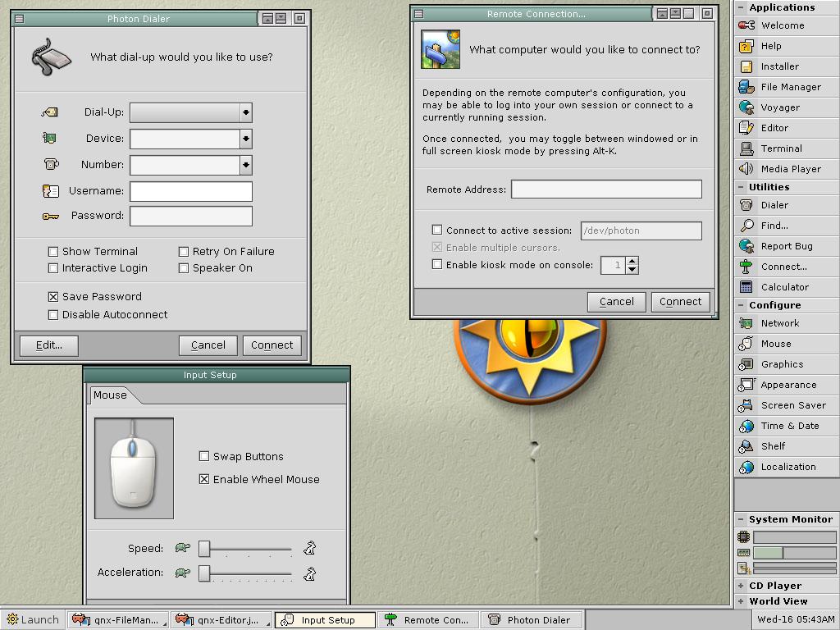
Task: Open the Screen Saver configuration icon
Action: (746, 405)
